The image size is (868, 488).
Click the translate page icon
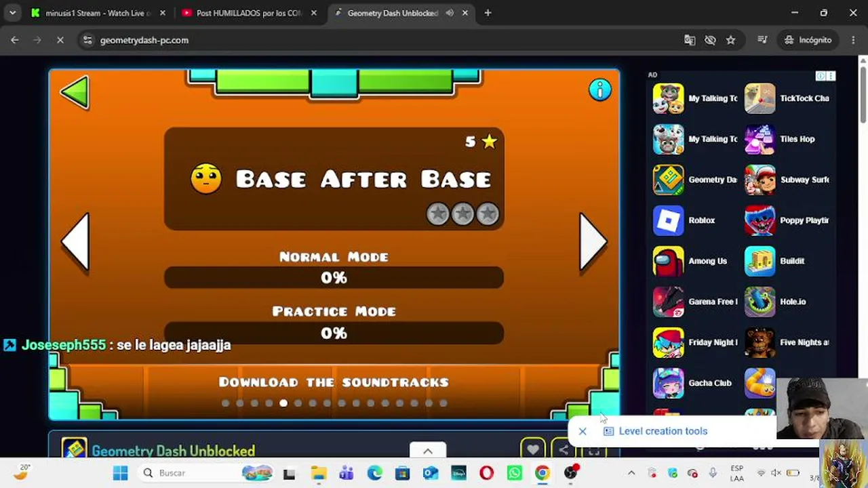point(690,40)
